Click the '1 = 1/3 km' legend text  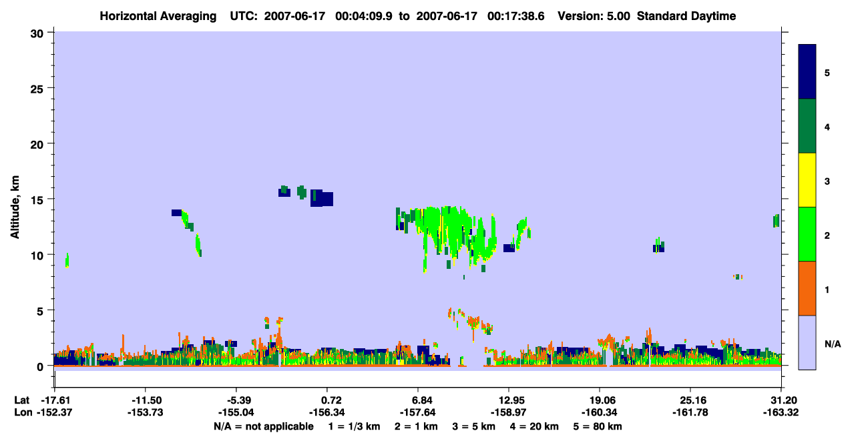(354, 426)
